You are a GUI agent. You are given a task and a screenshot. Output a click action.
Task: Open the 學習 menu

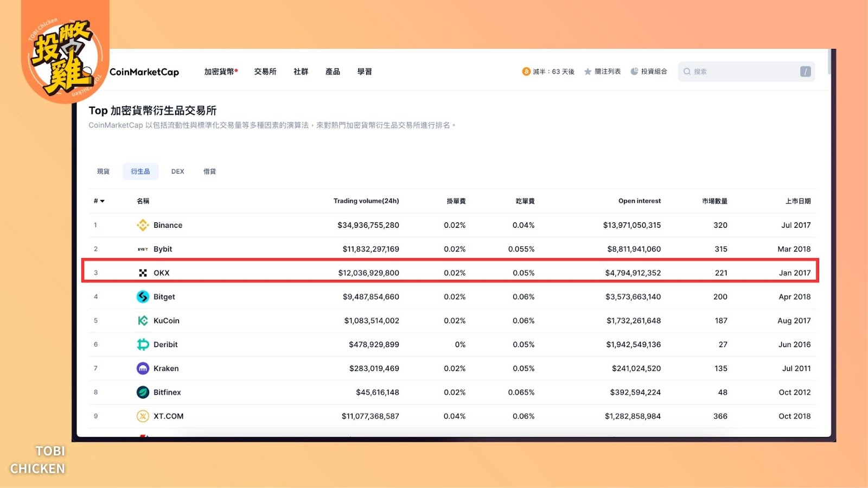tap(365, 72)
